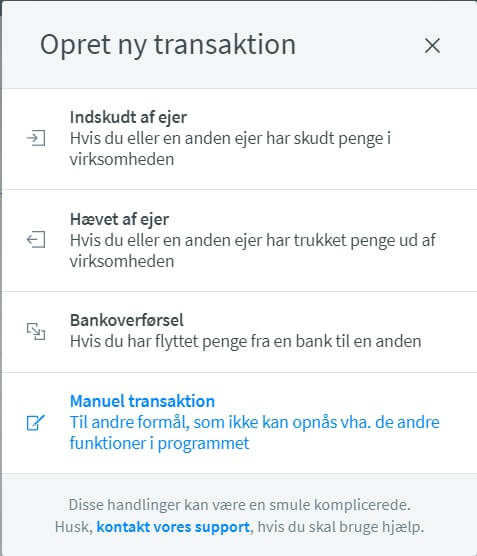Image resolution: width=477 pixels, height=556 pixels.
Task: Click description 'har trukket penge ud af virksomheden'
Action: pos(253,251)
